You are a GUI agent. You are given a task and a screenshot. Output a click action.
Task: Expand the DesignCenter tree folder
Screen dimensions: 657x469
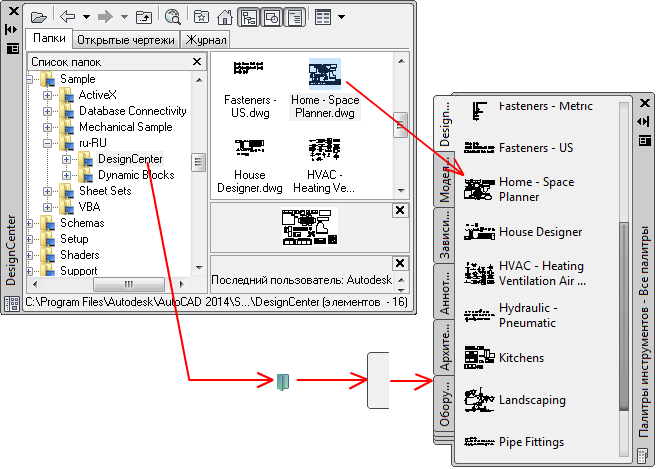point(66,159)
